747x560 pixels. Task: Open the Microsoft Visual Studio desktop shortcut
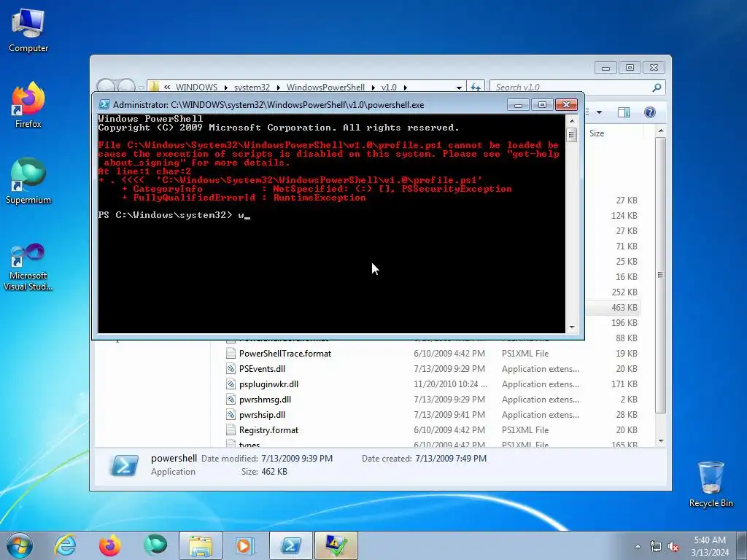point(28,267)
